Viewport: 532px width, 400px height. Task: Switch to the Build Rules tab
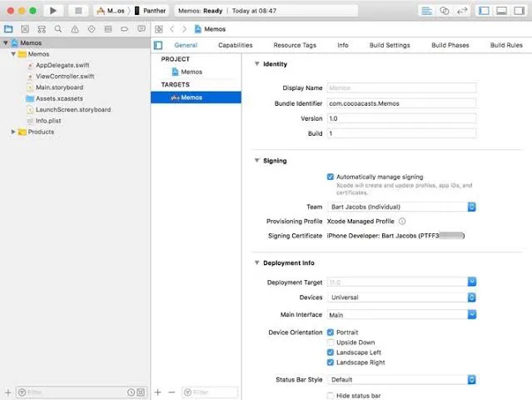coord(506,45)
